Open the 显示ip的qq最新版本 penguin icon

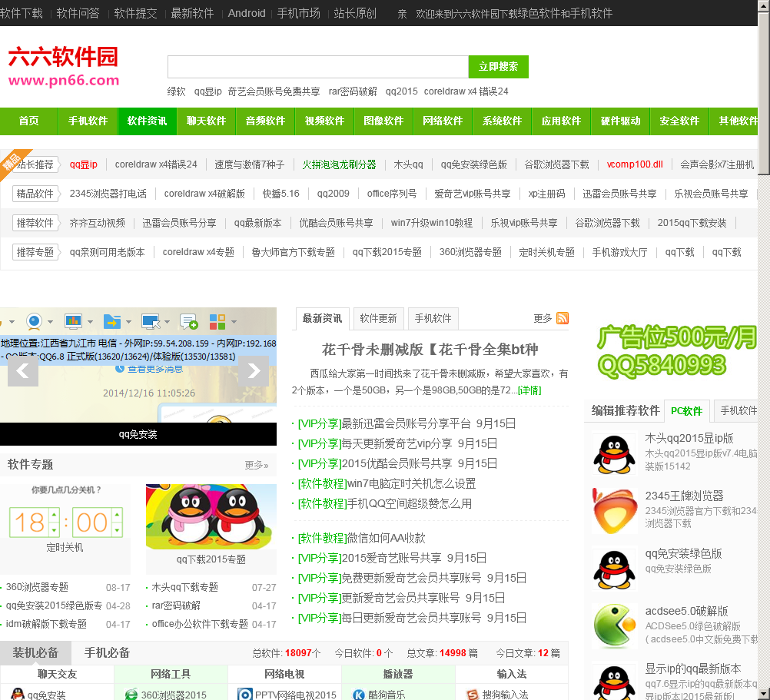tap(614, 682)
